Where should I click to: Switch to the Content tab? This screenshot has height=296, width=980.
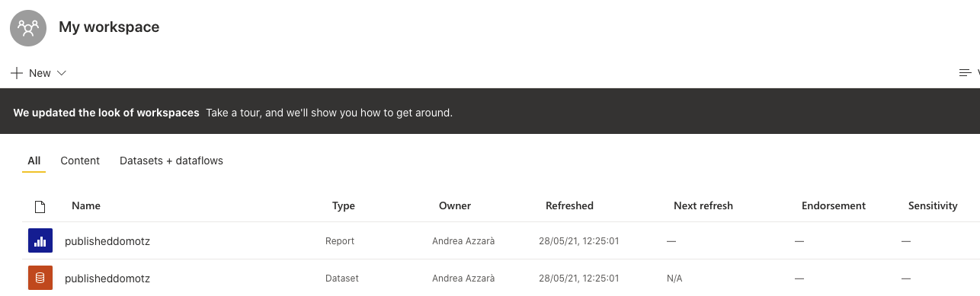pyautogui.click(x=80, y=161)
